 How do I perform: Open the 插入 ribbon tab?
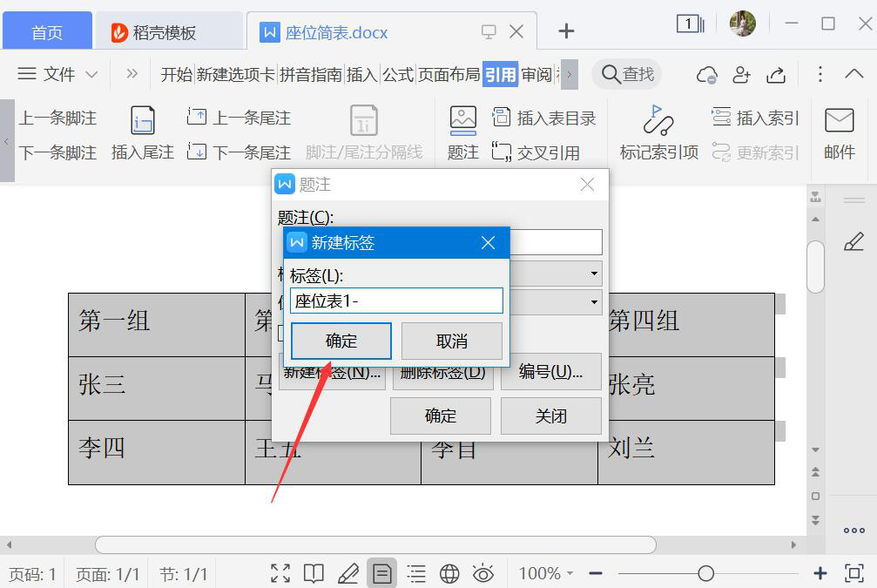(x=362, y=74)
